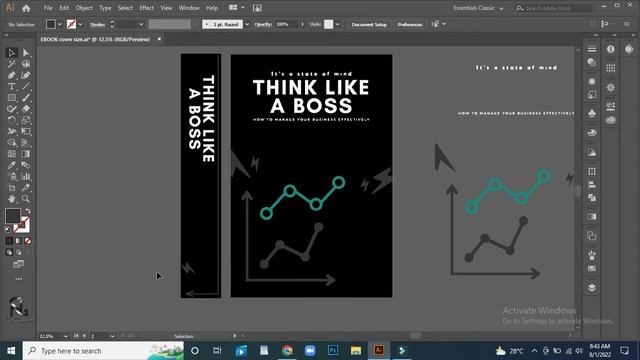Click the Opacity value field
640x360 pixels.
coord(287,24)
